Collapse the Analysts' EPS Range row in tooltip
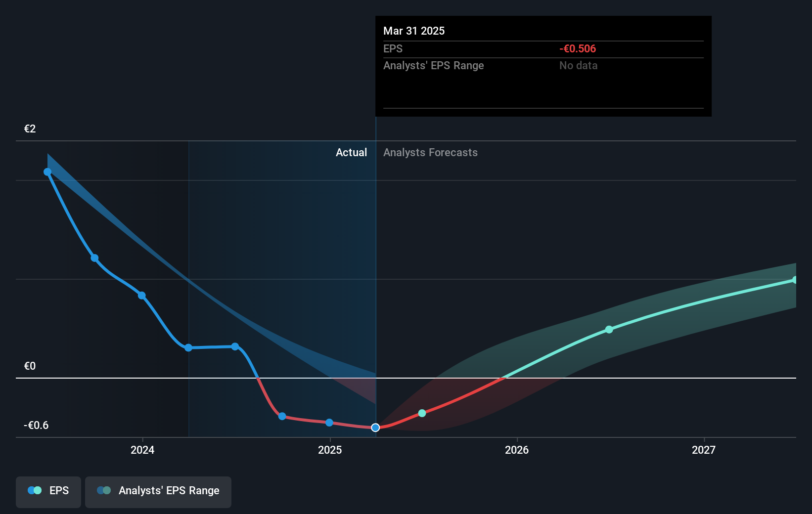The height and width of the screenshot is (514, 812). (x=433, y=65)
